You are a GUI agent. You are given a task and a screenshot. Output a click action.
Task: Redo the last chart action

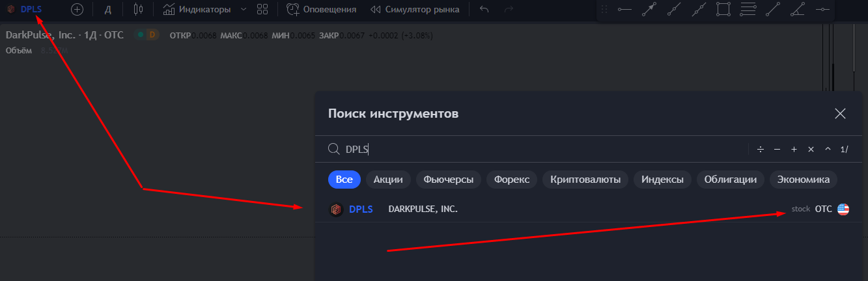point(509,10)
